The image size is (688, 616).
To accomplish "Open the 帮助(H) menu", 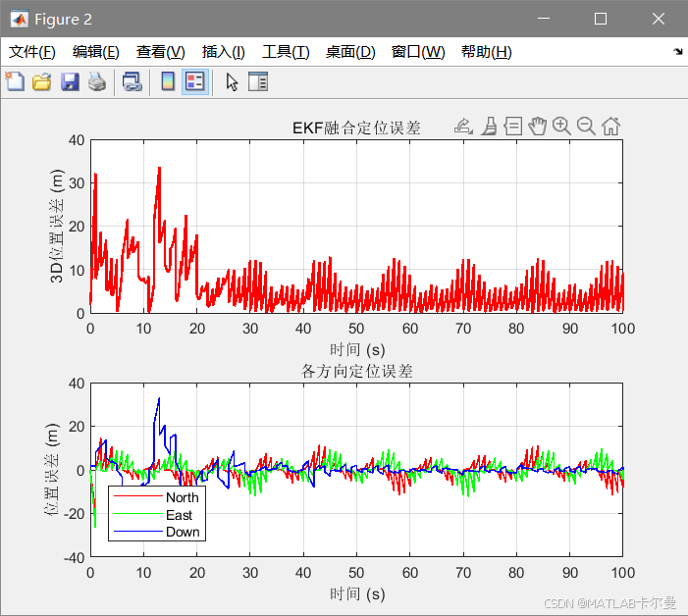I will click(487, 52).
